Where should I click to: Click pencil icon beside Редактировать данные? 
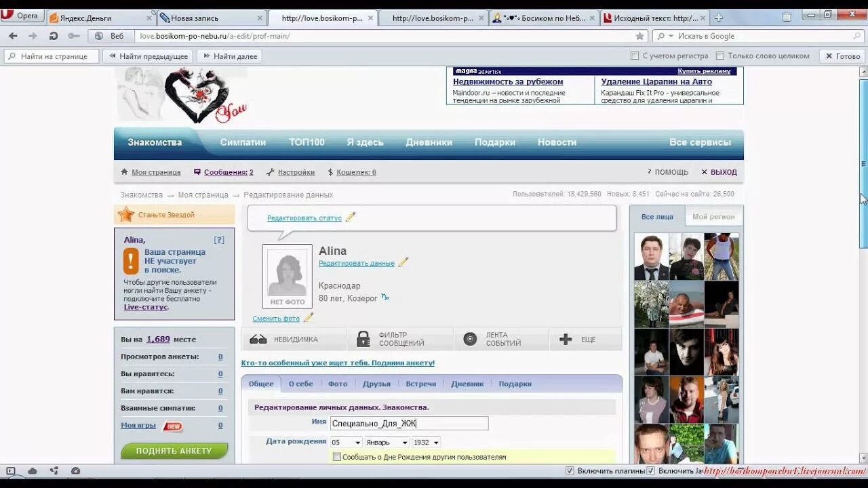point(403,262)
